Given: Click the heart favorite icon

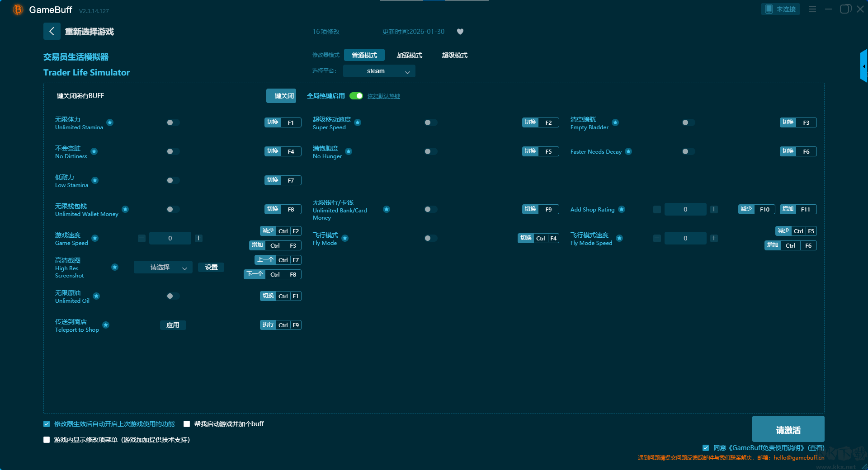Looking at the screenshot, I should click(460, 32).
